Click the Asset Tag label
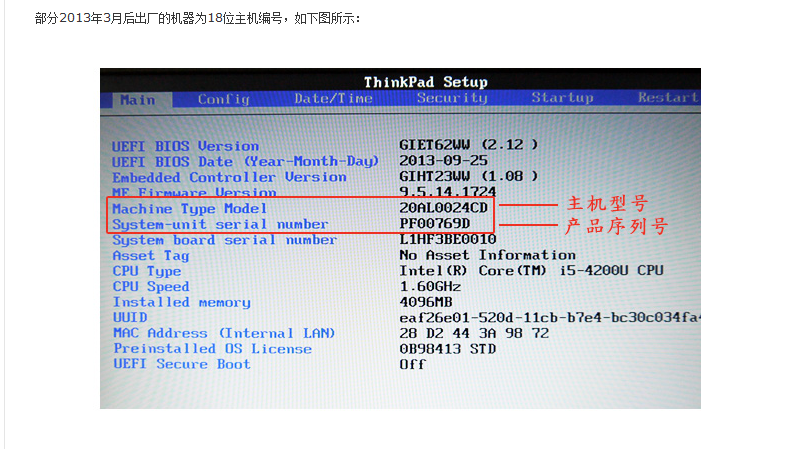This screenshot has width=793, height=449. [151, 256]
